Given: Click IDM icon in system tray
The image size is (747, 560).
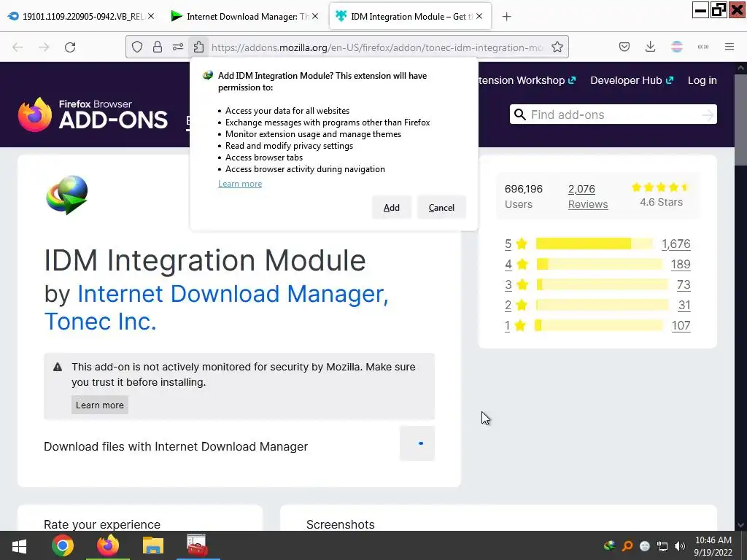Looking at the screenshot, I should tap(609, 546).
